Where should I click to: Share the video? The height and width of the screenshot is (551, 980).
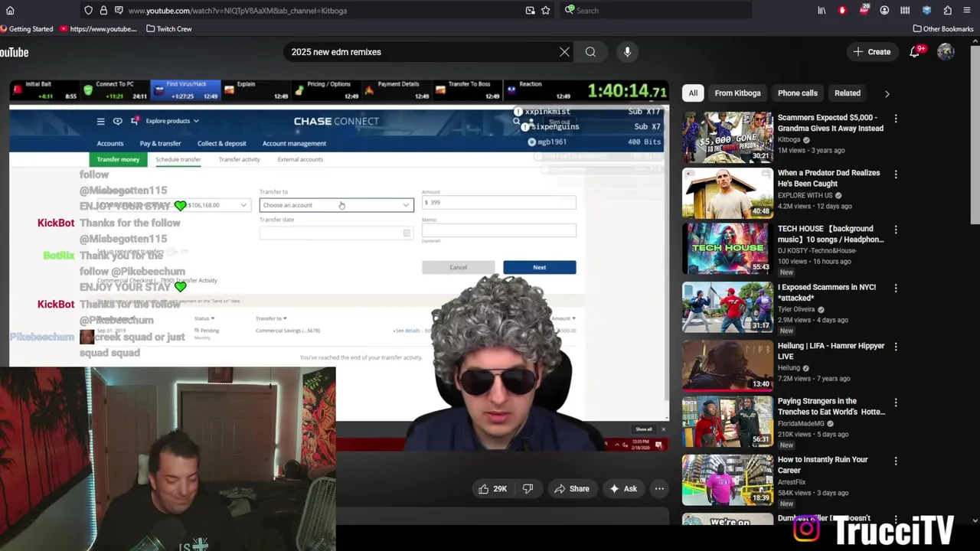click(x=572, y=489)
